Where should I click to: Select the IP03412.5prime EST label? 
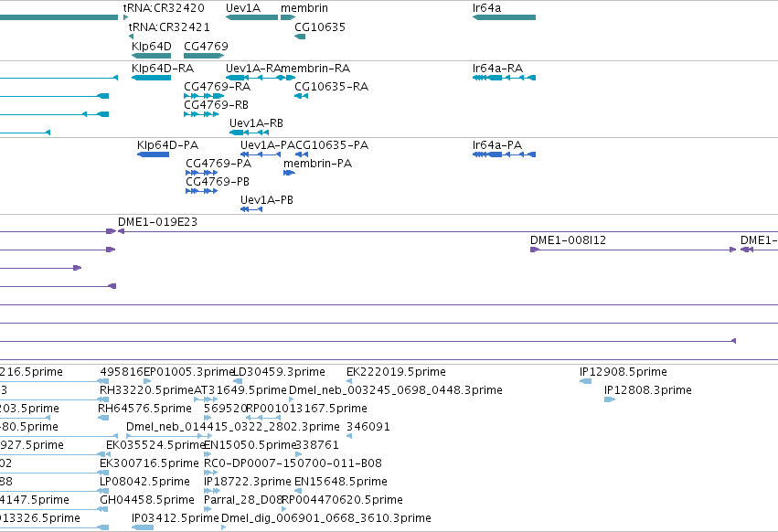[176, 518]
